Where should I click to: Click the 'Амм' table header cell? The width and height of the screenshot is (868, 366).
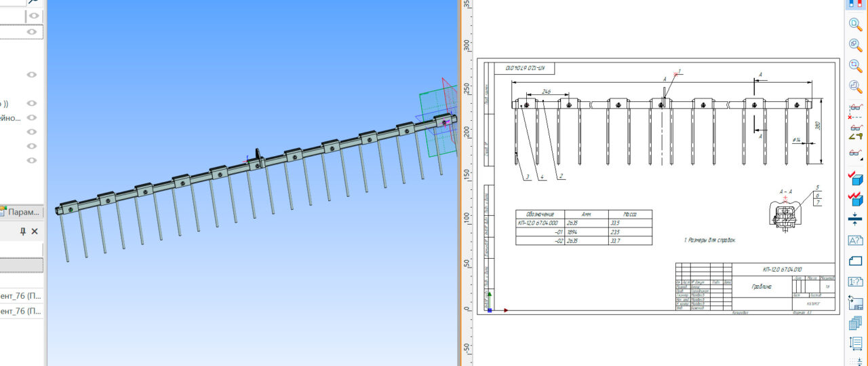[x=587, y=214]
